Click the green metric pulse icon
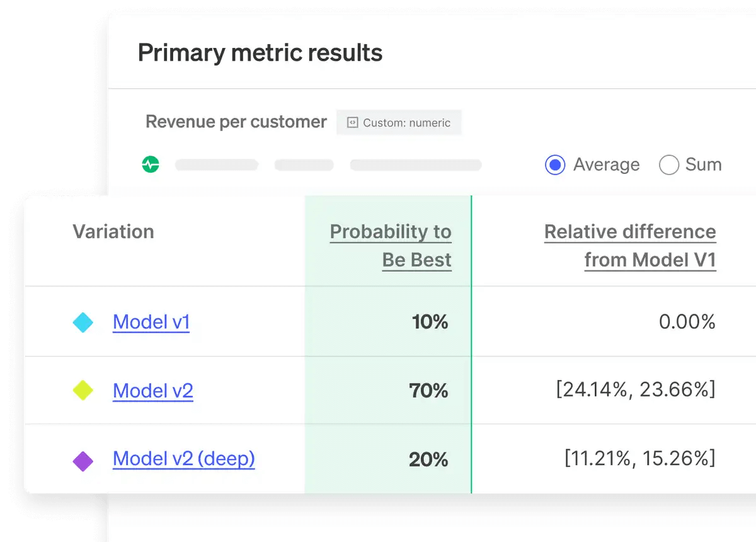Image resolution: width=756 pixels, height=542 pixels. click(151, 164)
